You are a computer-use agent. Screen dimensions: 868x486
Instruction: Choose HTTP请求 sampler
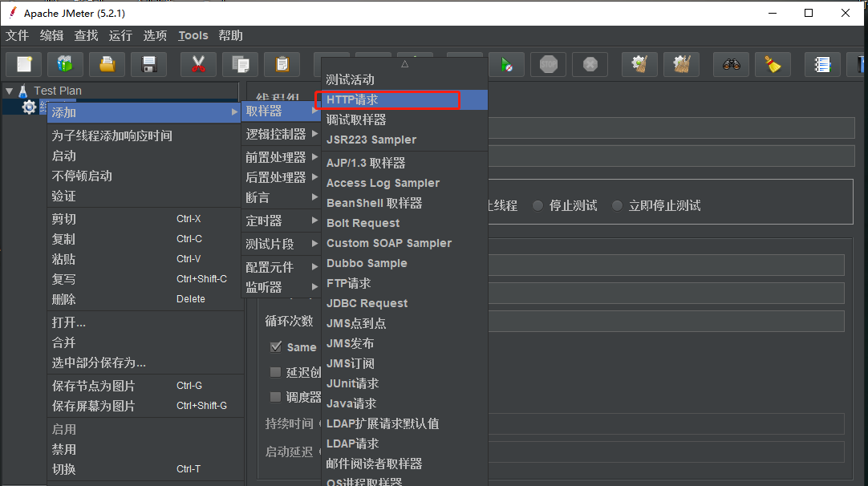404,99
